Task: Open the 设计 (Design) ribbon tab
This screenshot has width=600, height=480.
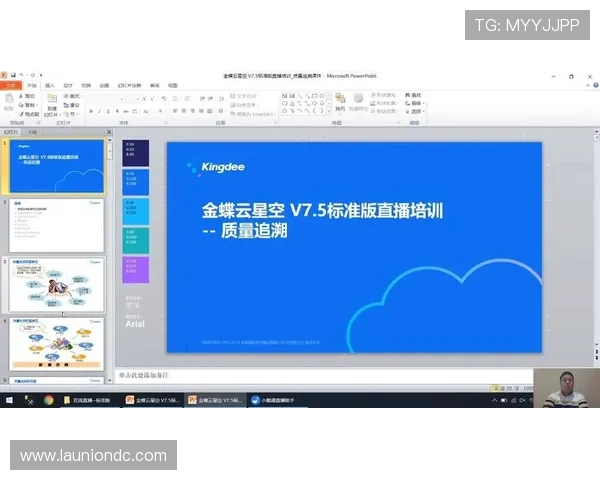Action: [68, 85]
